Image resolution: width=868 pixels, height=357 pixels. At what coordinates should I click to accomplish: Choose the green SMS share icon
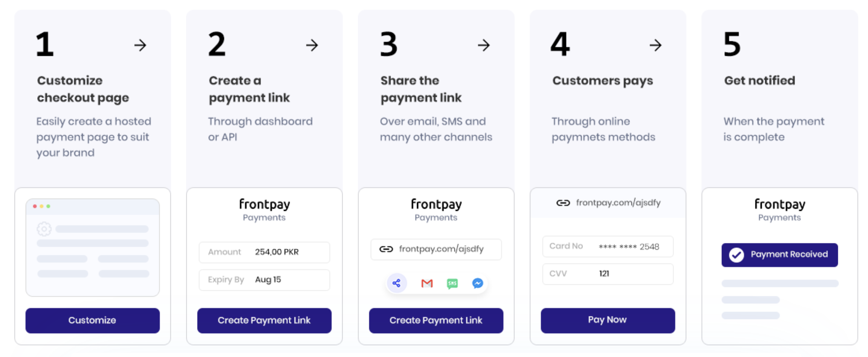(452, 283)
